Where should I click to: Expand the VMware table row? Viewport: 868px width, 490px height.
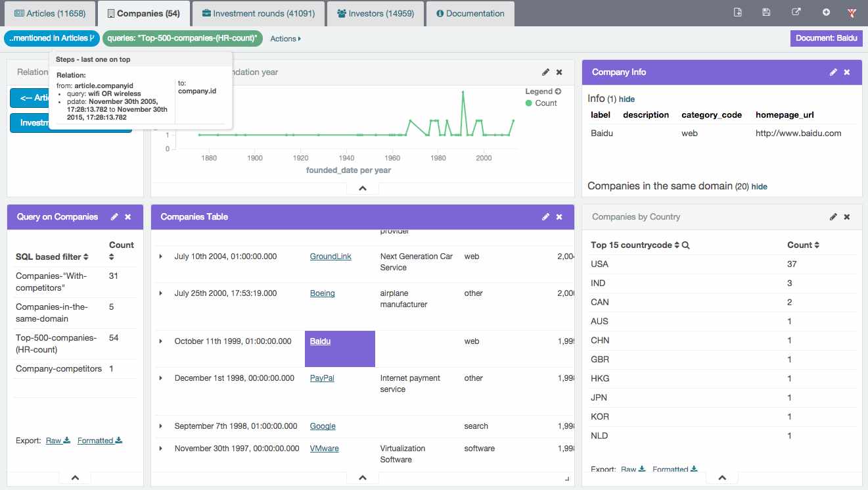[161, 449]
